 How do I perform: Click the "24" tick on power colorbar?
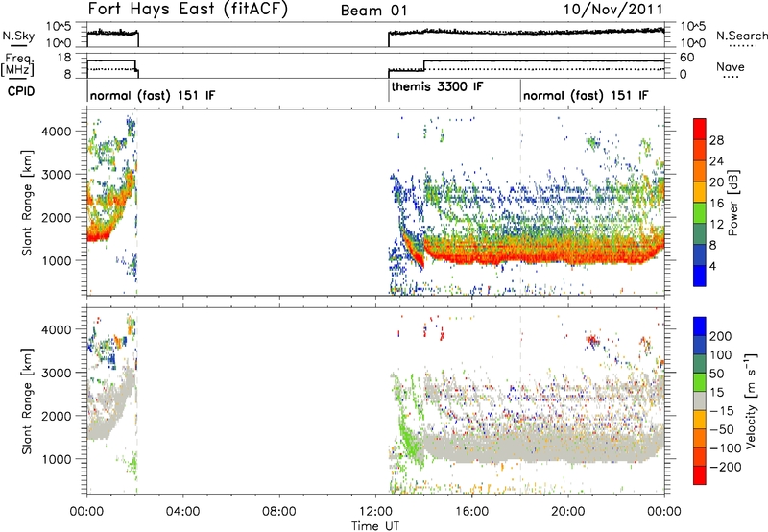[716, 161]
